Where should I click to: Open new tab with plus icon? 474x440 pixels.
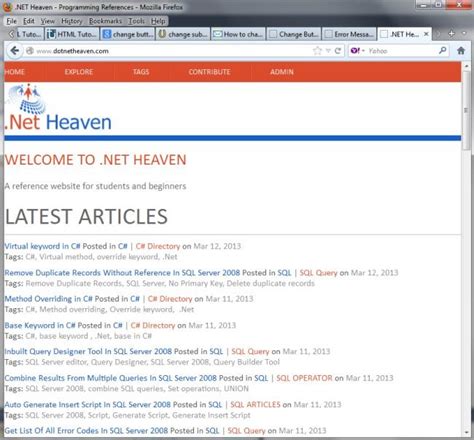point(451,34)
